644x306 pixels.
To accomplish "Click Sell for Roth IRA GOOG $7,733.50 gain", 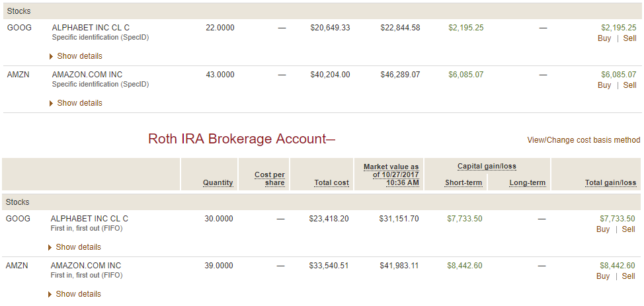I will tap(628, 229).
